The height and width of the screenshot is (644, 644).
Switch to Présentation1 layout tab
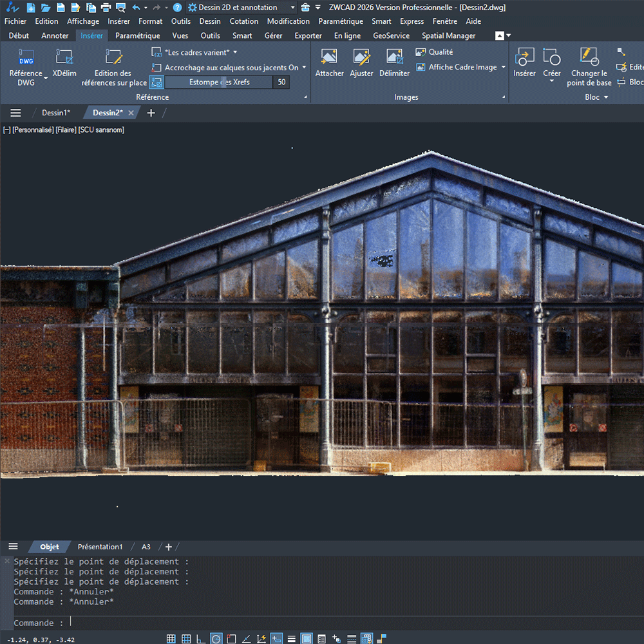pyautogui.click(x=100, y=547)
